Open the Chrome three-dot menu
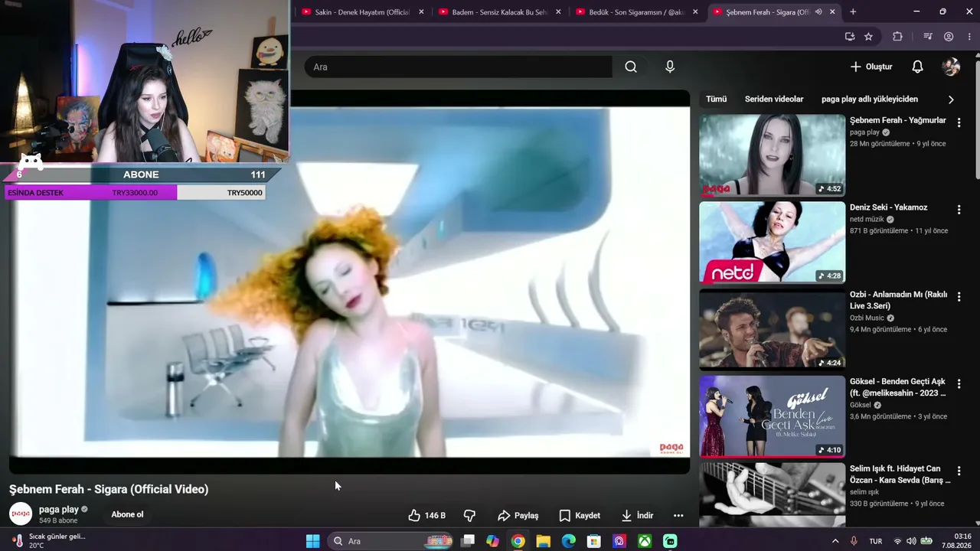Viewport: 980px width, 551px height. pyautogui.click(x=969, y=36)
